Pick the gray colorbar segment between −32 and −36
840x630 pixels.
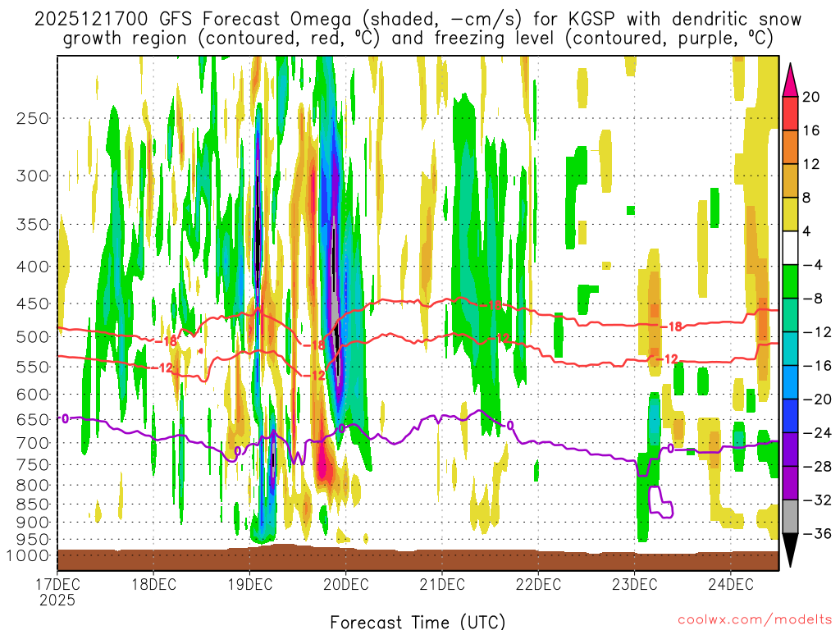790,517
